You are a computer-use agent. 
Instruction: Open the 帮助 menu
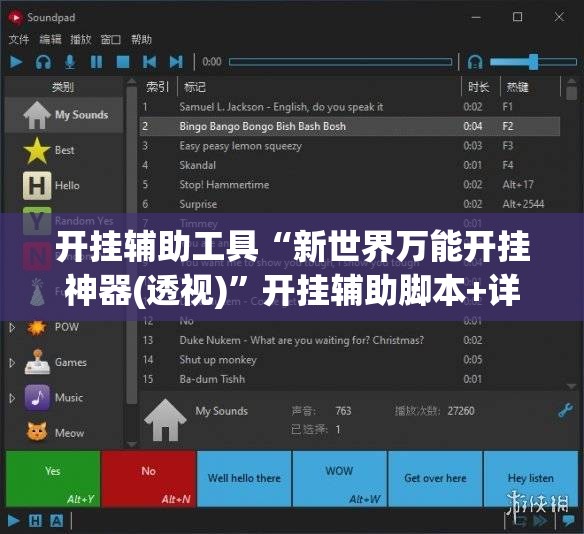142,39
